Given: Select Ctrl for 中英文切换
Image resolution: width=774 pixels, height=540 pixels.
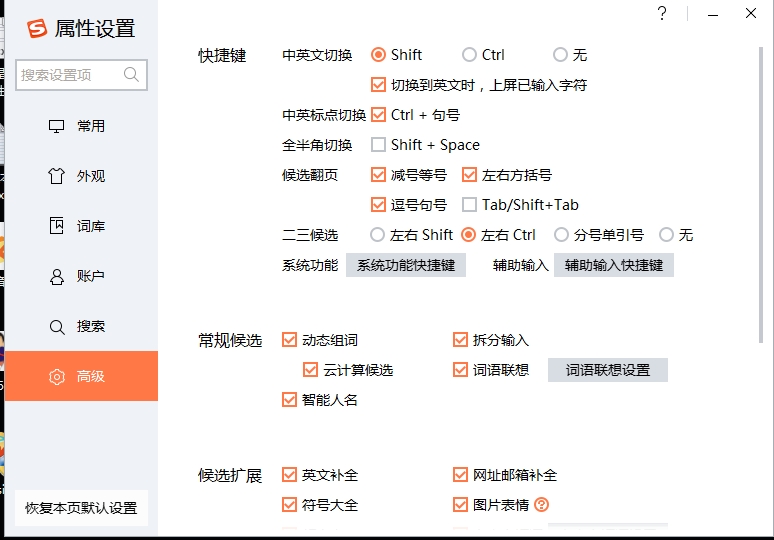Looking at the screenshot, I should pyautogui.click(x=469, y=55).
